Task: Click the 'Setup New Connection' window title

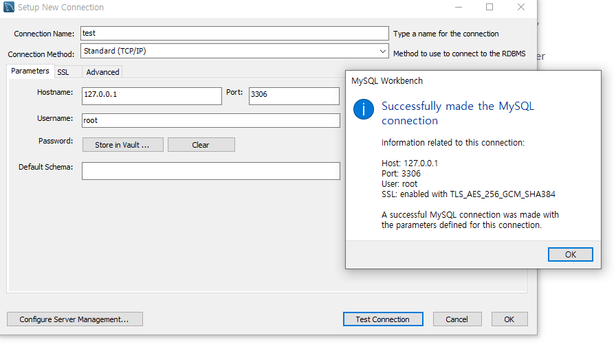Action: 61,8
